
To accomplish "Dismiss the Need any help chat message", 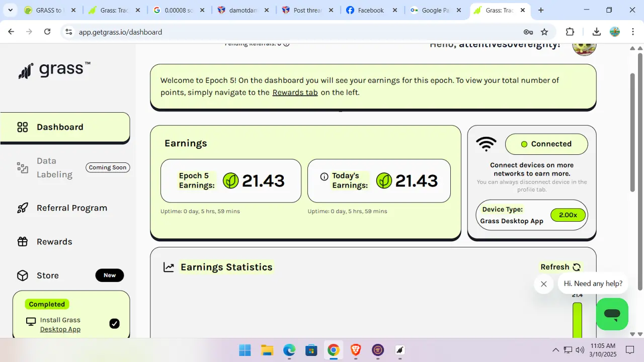I will point(544,284).
